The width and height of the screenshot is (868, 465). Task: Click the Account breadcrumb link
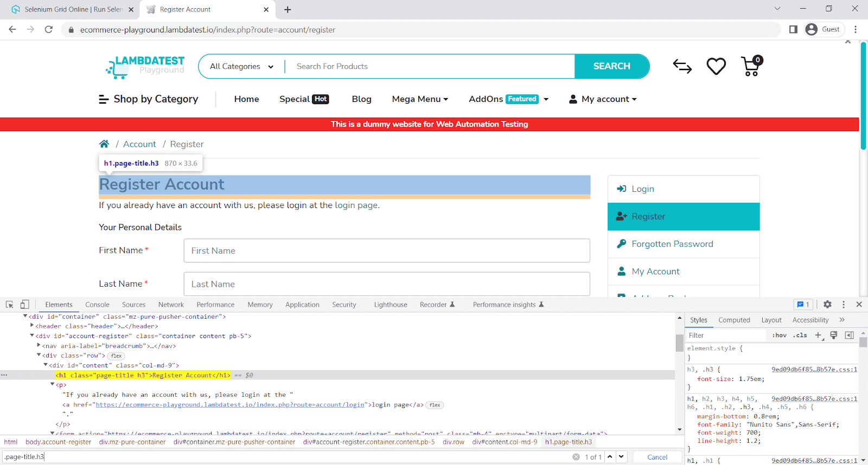click(x=139, y=144)
